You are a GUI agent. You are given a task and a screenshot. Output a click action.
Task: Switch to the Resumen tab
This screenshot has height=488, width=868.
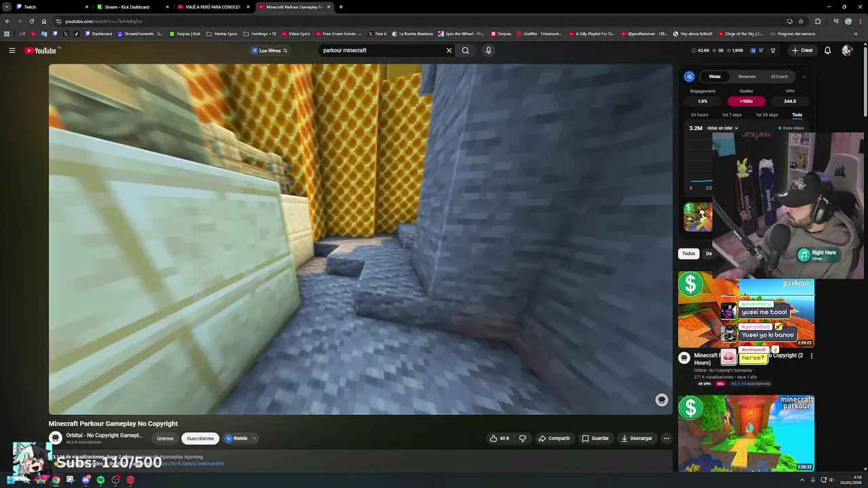(747, 77)
